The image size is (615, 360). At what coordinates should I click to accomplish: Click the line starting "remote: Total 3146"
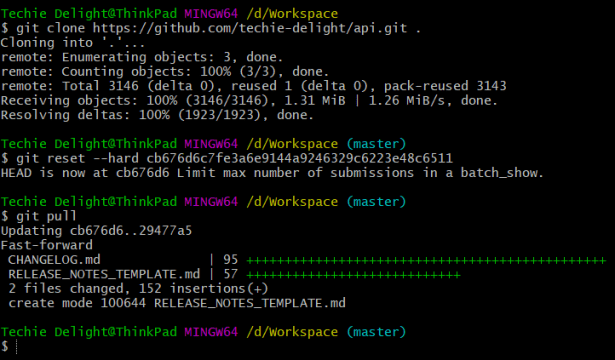point(253,86)
